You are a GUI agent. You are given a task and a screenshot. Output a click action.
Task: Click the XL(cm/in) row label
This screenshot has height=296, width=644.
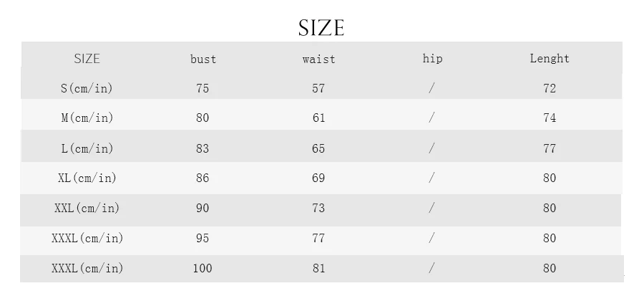pyautogui.click(x=87, y=178)
